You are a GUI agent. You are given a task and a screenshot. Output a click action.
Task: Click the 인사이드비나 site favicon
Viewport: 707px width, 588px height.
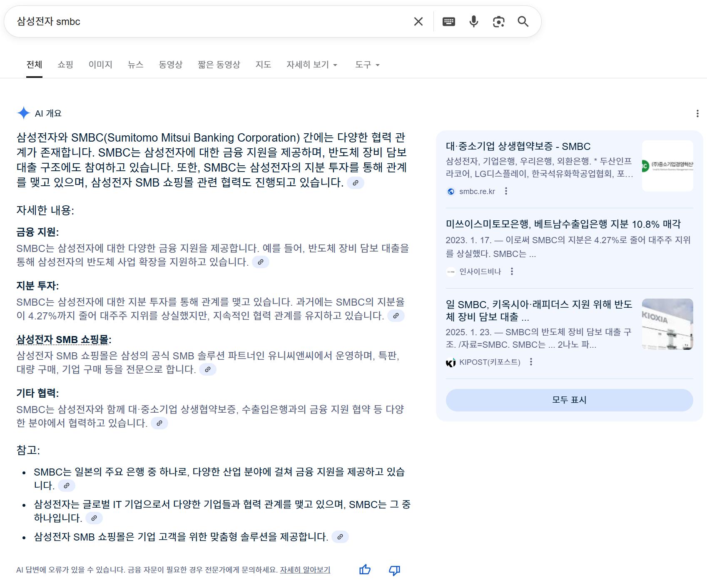(451, 272)
